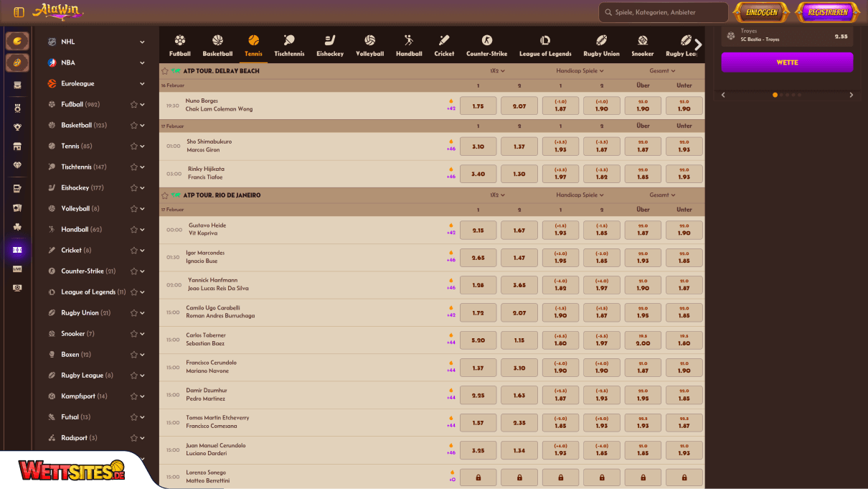Favorite the ATP Tour Delray Beach tournament
The height and width of the screenshot is (489, 868).
pos(165,71)
